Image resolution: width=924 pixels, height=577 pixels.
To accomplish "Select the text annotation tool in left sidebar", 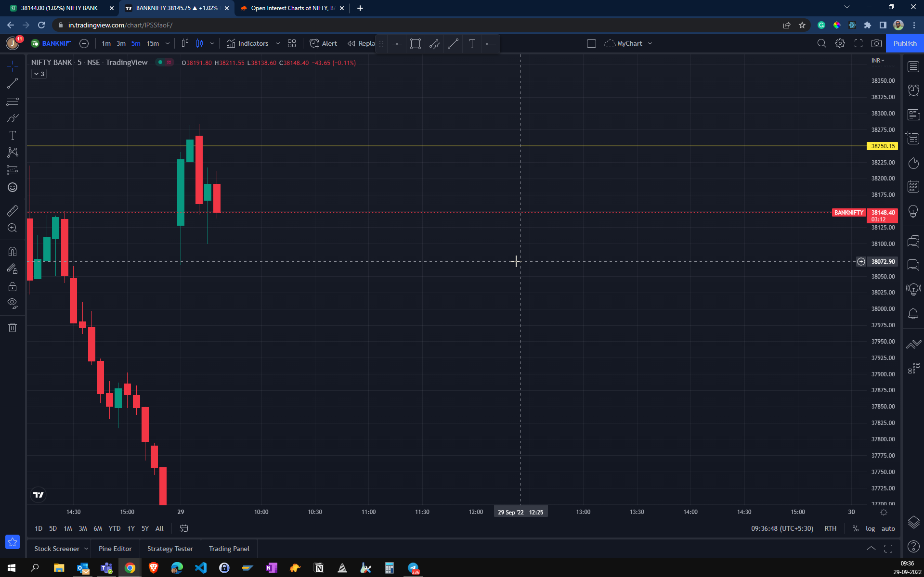I will coord(13,135).
